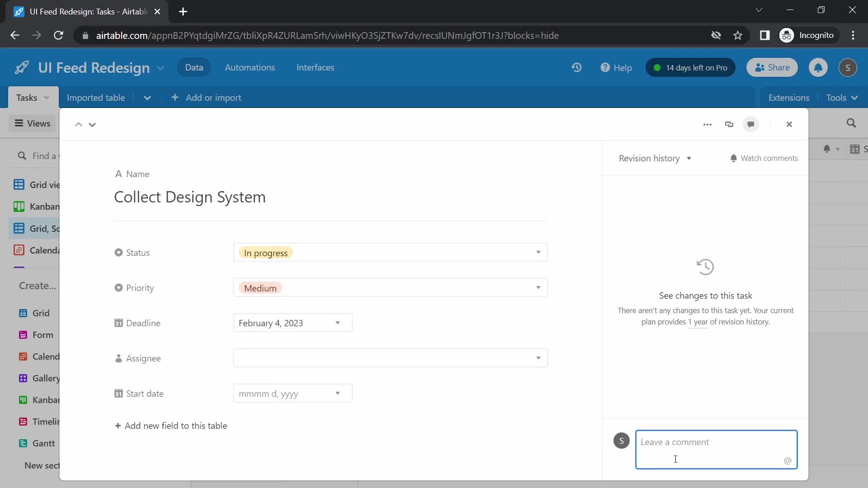Viewport: 868px width, 488px height.
Task: Click the duplicate record icon
Action: 730,124
